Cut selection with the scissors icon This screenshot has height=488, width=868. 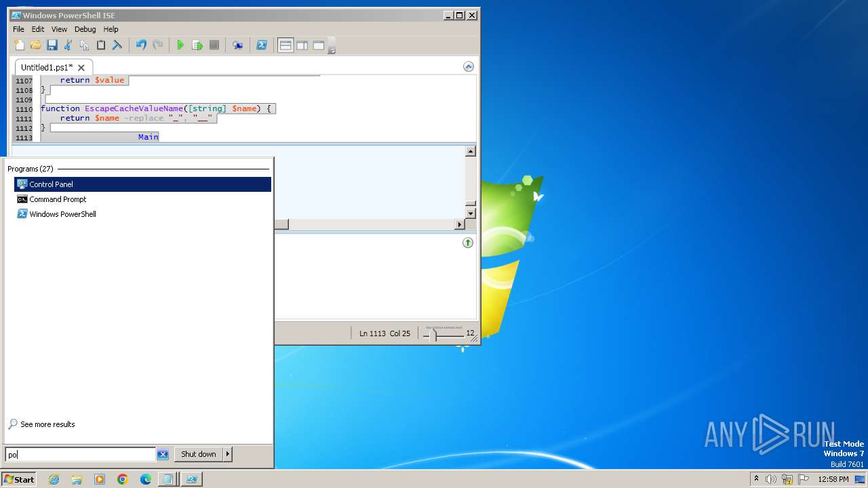coord(68,45)
